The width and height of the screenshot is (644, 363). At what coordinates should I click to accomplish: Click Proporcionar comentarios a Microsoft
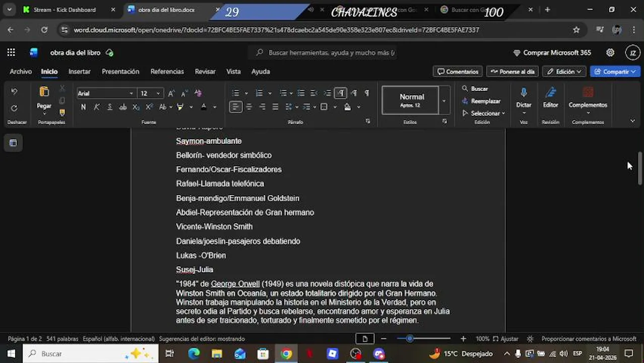[x=589, y=339]
